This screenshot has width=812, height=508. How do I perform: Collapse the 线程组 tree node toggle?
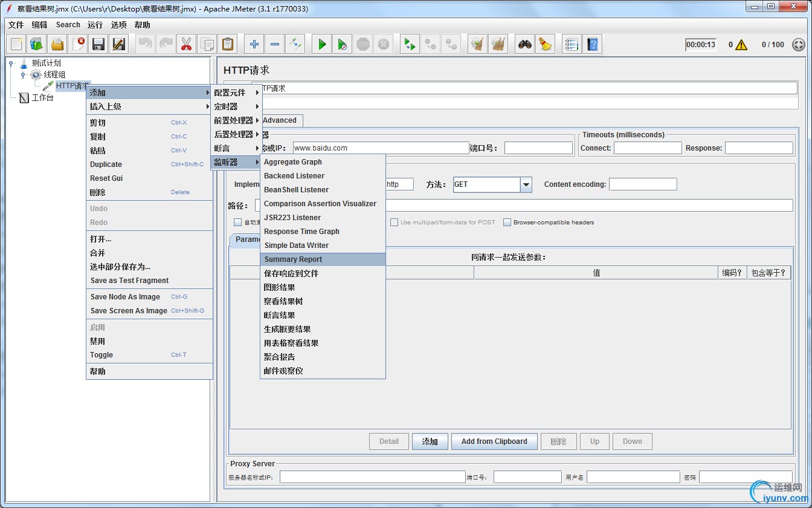coord(23,75)
